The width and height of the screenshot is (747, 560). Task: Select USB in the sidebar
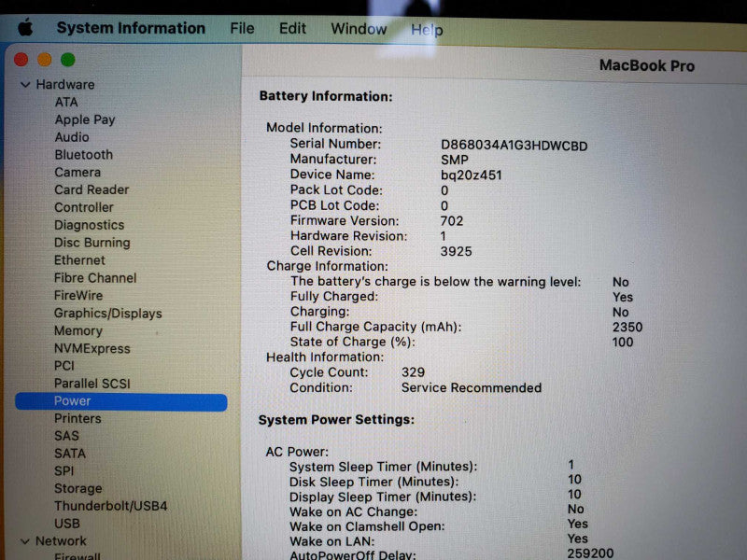coord(66,524)
